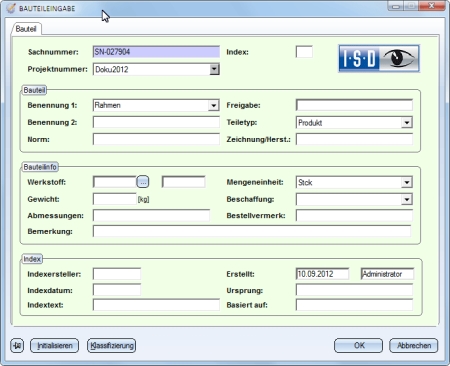Screen dimensions: 450x366
Task: Click the Bauteileingabe title bar pencil icon
Action: [11, 8]
